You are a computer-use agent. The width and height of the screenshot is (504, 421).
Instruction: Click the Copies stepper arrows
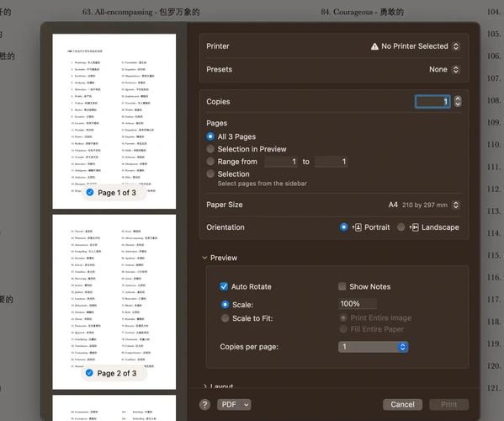(458, 101)
